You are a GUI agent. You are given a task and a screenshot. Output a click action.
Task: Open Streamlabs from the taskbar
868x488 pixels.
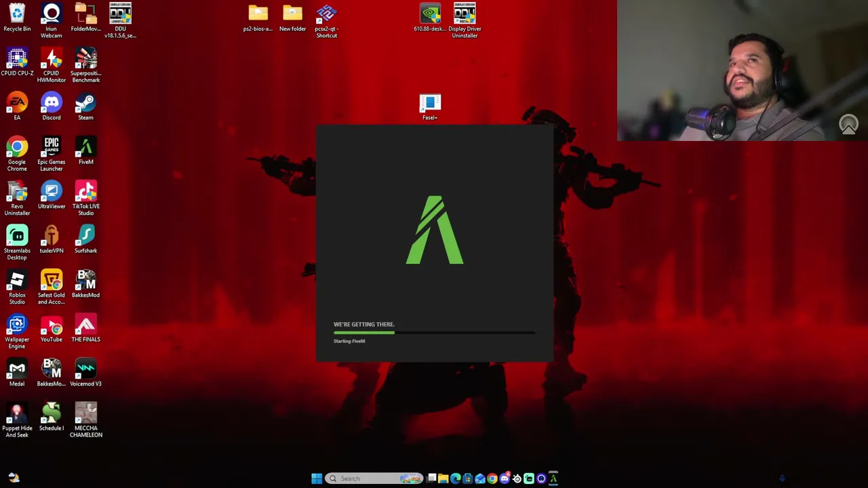coord(529,479)
